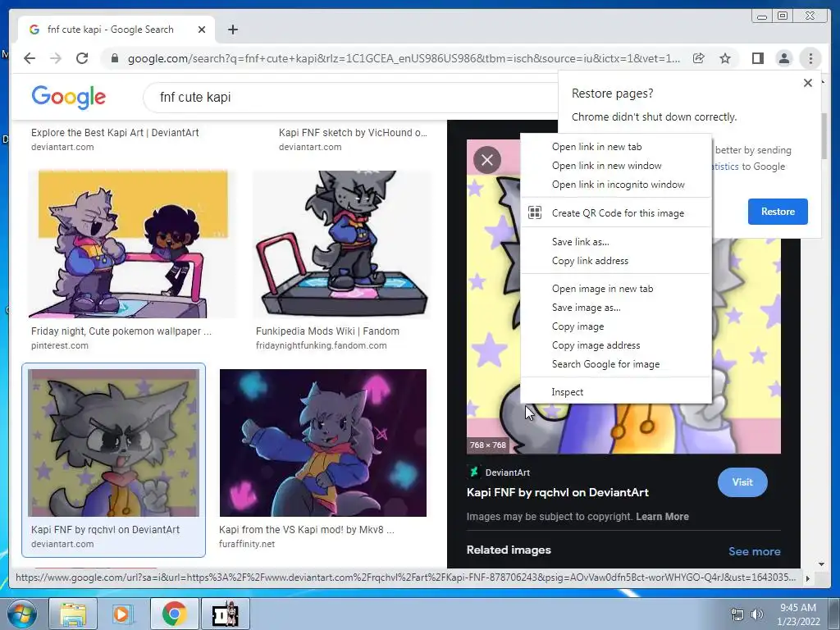This screenshot has height=630, width=840.
Task: Choose Search Google for image
Action: tap(616, 363)
